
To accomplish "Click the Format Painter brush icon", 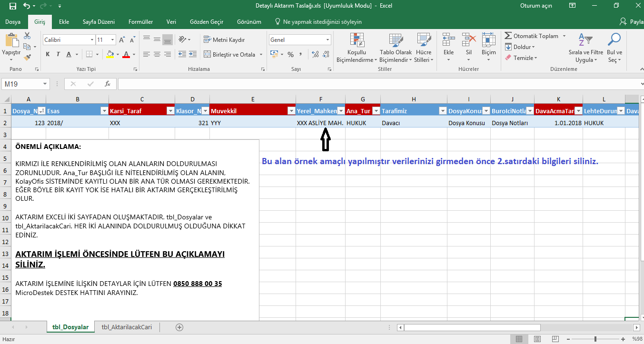I will click(27, 57).
